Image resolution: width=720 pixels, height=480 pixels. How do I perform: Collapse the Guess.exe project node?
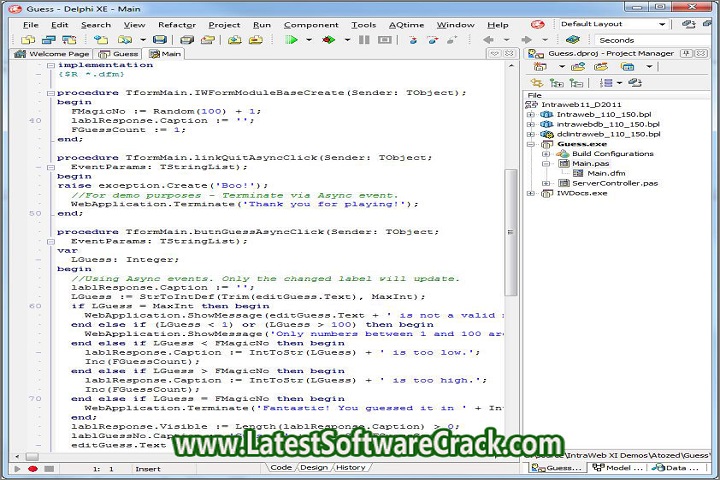coord(531,144)
